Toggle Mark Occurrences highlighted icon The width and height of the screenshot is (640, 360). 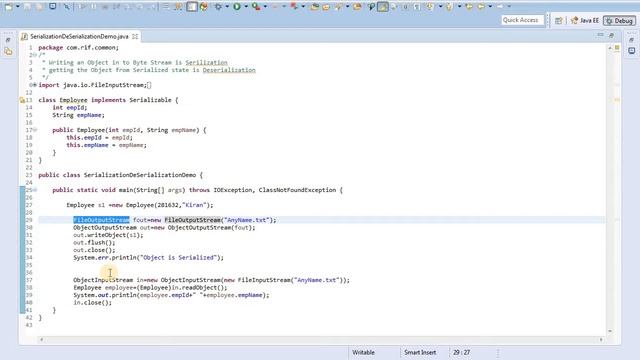[383, 7]
